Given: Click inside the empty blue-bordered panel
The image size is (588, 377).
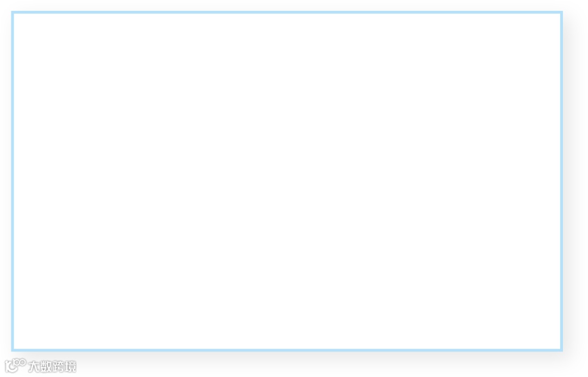Looking at the screenshot, I should 287,181.
